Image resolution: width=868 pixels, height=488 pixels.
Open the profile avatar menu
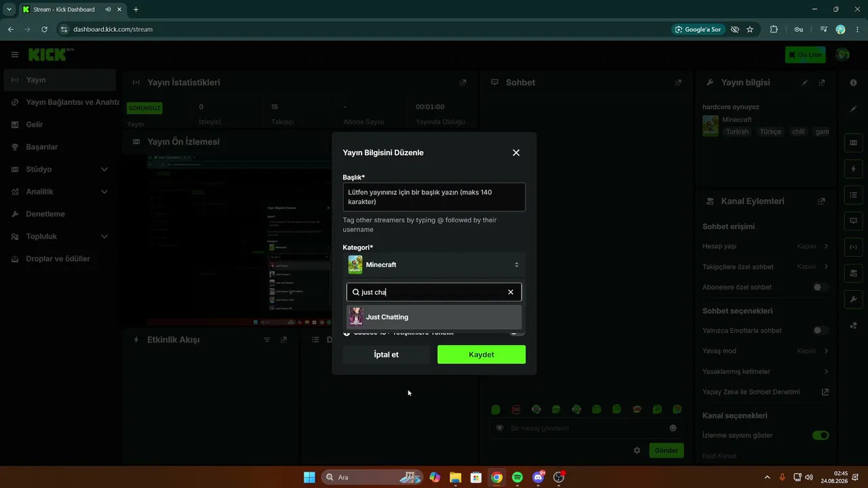[x=842, y=55]
